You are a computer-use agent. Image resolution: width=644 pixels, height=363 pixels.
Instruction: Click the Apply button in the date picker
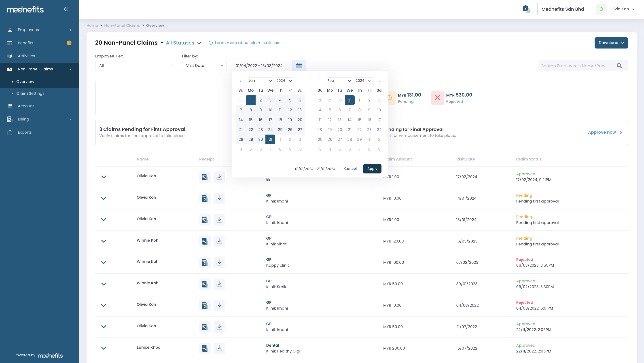[372, 169]
